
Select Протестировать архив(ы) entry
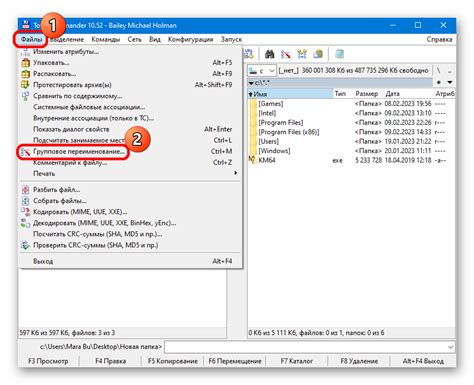coord(130,85)
